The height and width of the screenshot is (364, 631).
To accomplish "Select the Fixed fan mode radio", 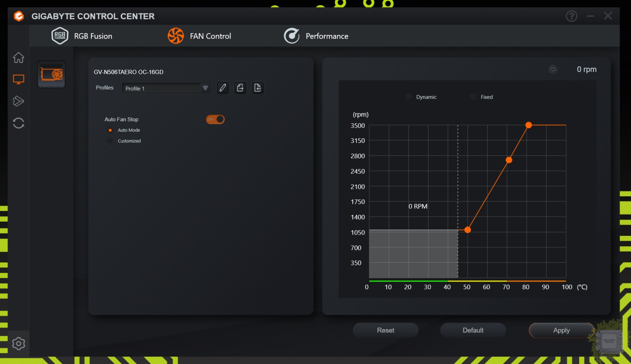I will [473, 97].
